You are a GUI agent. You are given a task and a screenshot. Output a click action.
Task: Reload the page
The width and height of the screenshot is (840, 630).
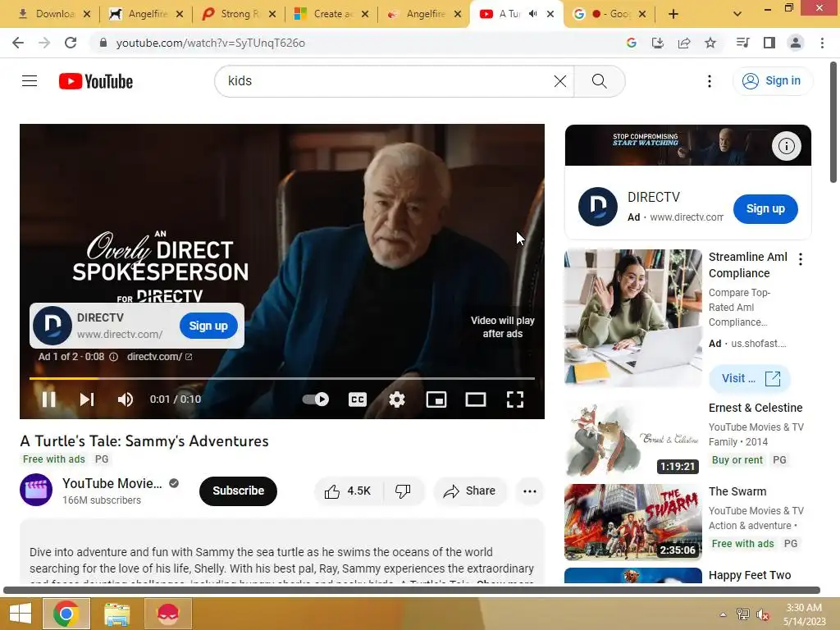(71, 43)
